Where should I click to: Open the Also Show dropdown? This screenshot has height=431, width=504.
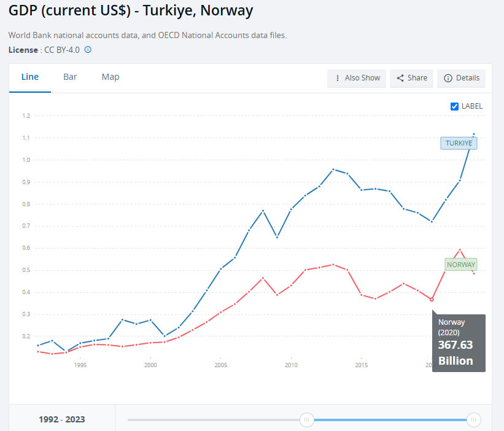357,78
